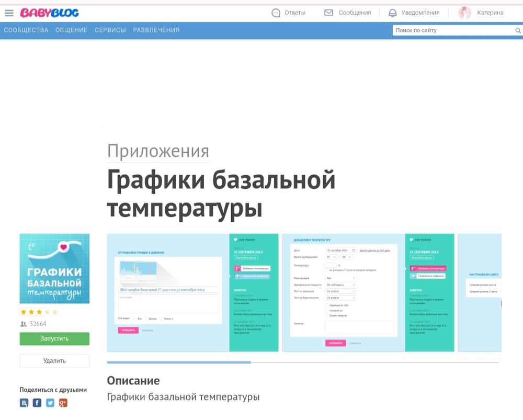Image resolution: width=523 pixels, height=420 pixels.
Task: Open the hamburger menu in the header
Action: click(x=9, y=13)
